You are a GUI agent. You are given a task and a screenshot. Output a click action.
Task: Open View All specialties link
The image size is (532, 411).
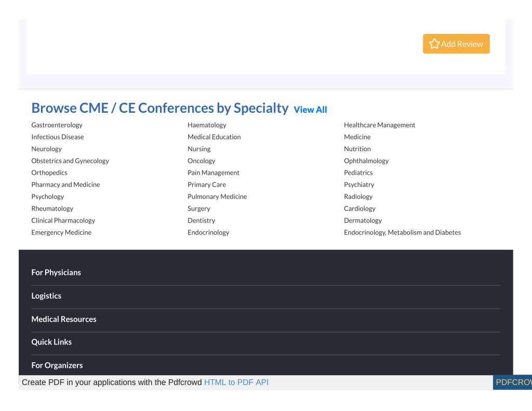coord(310,110)
